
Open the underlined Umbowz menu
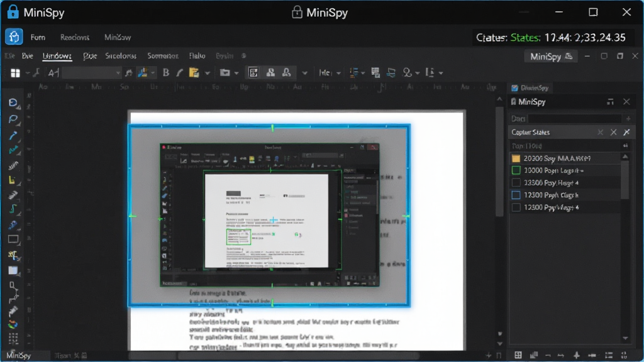tap(57, 56)
